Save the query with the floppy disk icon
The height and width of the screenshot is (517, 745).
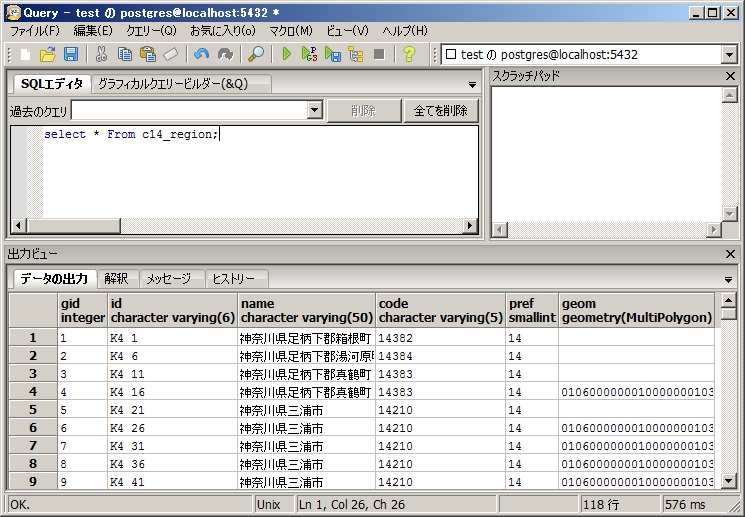(x=71, y=54)
